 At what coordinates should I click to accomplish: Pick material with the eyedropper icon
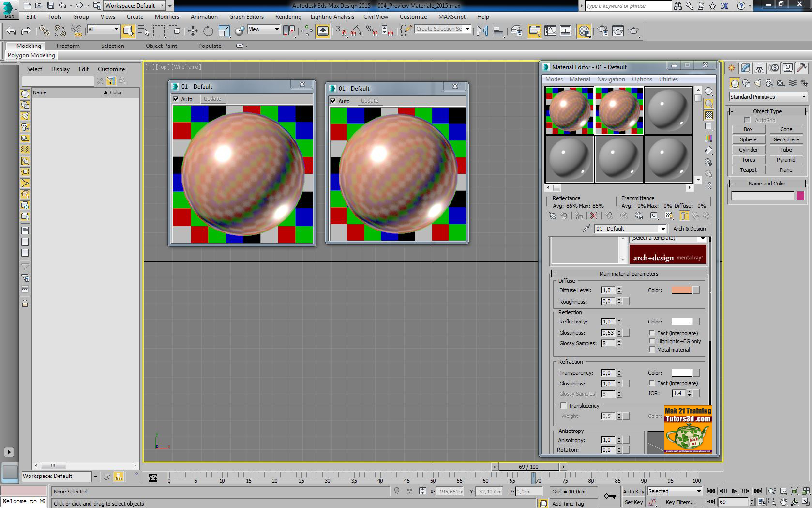pos(586,228)
